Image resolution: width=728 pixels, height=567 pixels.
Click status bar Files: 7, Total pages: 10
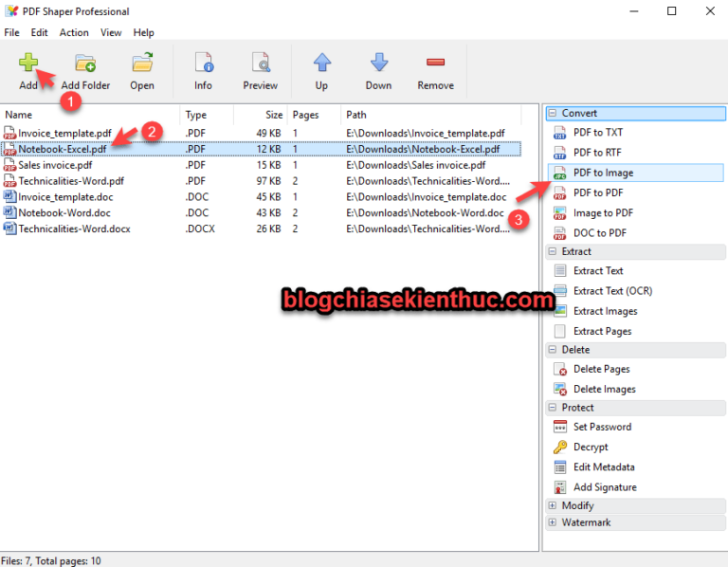50,561
